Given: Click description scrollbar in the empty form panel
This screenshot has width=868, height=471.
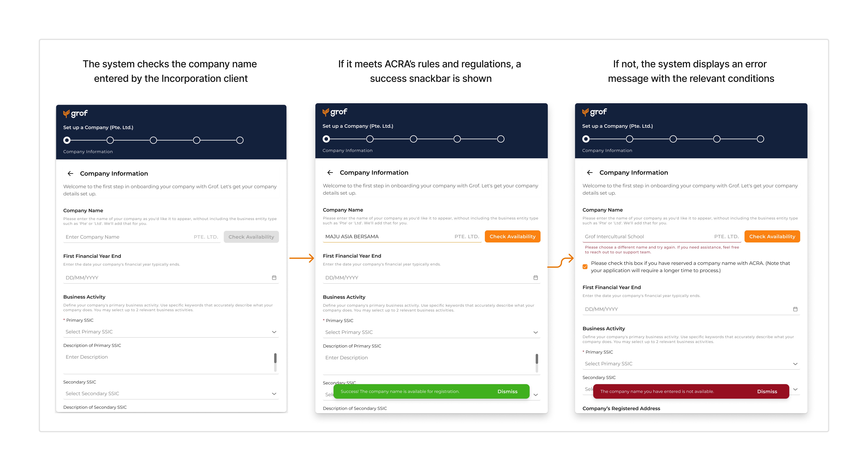Looking at the screenshot, I should (275, 358).
